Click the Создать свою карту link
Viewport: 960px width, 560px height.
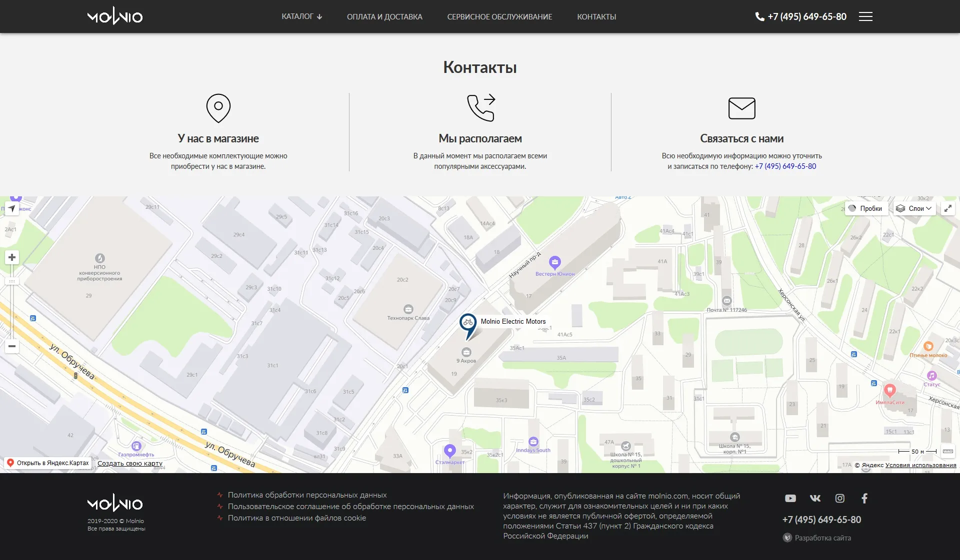coord(130,464)
